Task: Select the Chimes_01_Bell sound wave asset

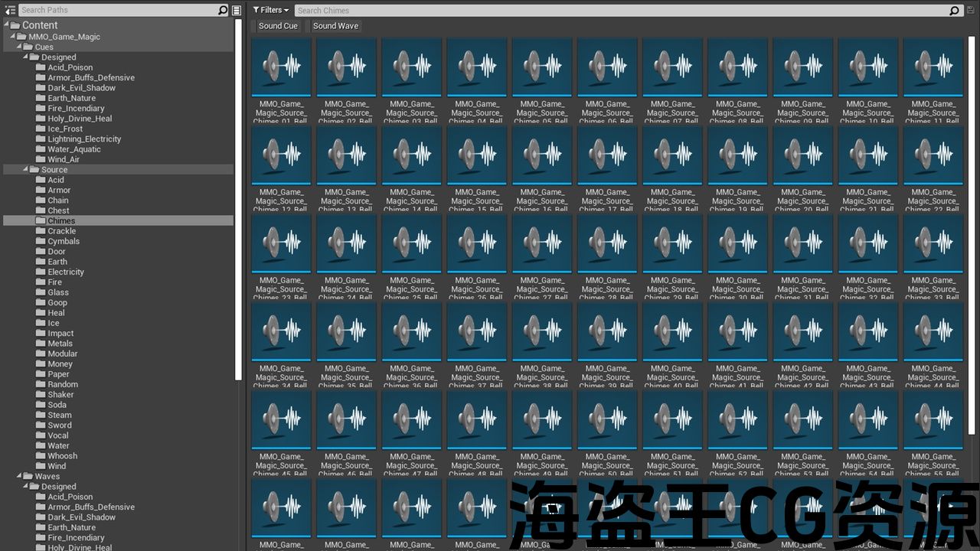Action: (x=281, y=67)
